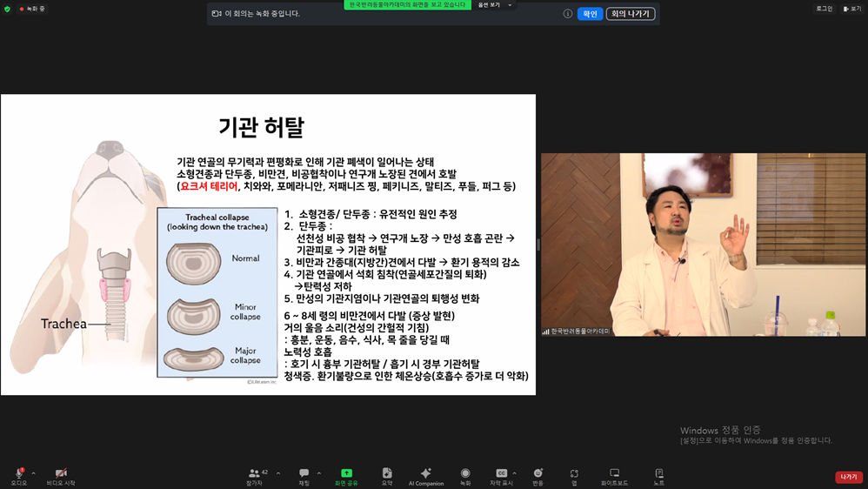Click the green encryption shield icon

(x=7, y=9)
